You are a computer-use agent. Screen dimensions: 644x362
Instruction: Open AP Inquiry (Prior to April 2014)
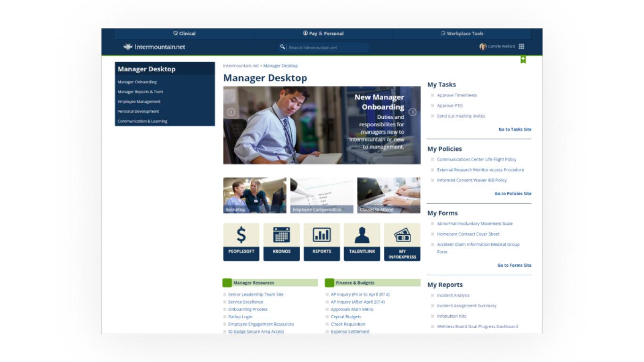tap(360, 294)
